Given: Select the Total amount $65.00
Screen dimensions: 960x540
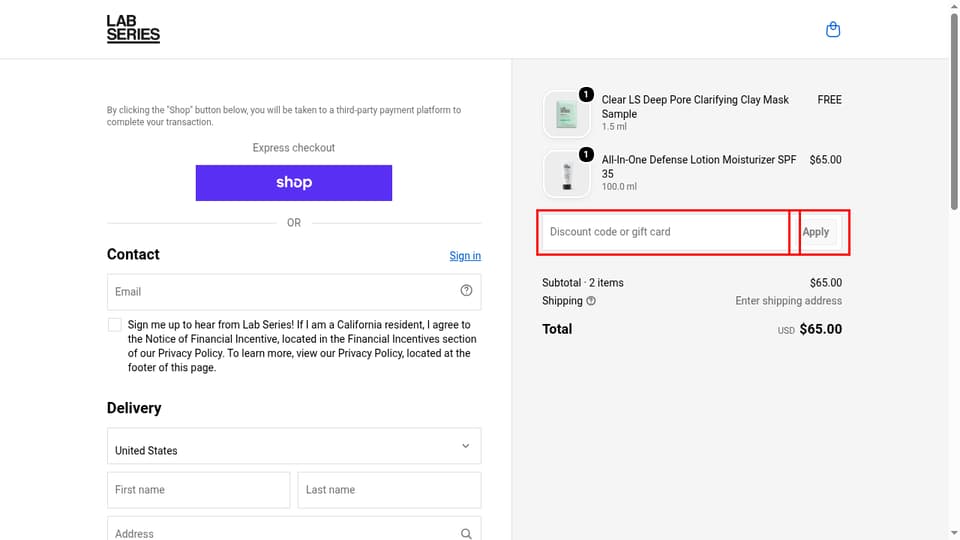Looking at the screenshot, I should point(820,329).
